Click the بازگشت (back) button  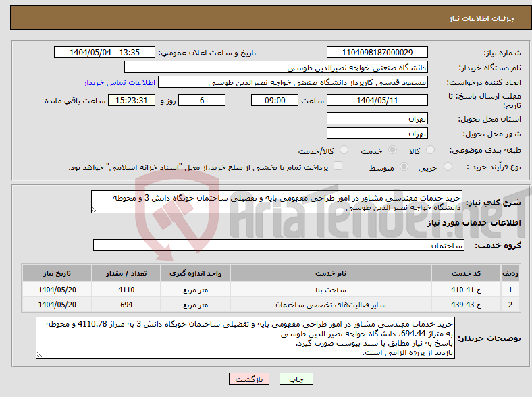click(x=248, y=379)
